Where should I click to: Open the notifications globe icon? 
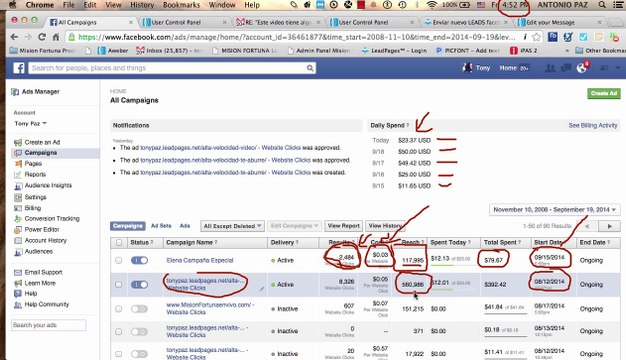click(x=582, y=68)
